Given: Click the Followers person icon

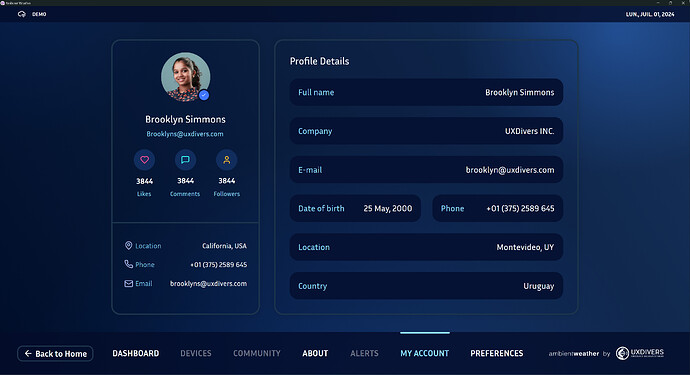Looking at the screenshot, I should [227, 160].
